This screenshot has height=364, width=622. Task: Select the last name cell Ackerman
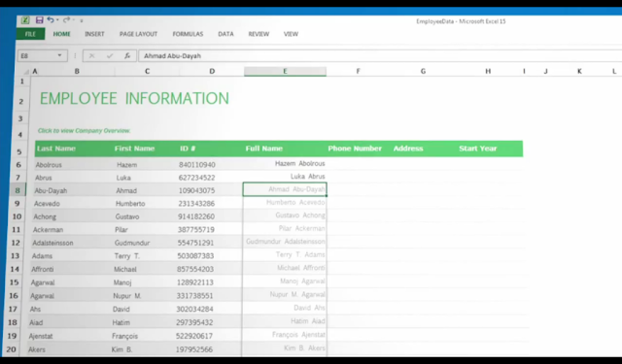(48, 230)
